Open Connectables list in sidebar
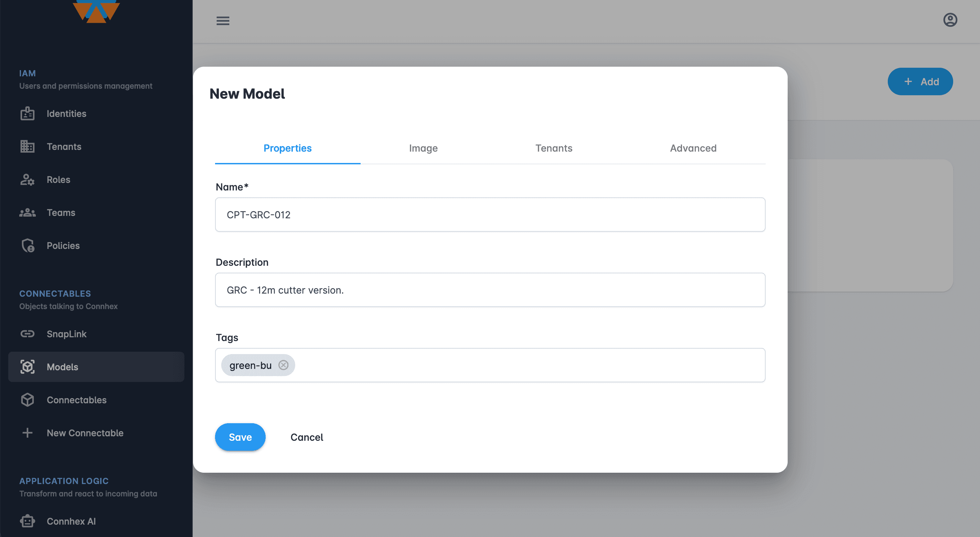Viewport: 980px width, 537px height. (96, 400)
